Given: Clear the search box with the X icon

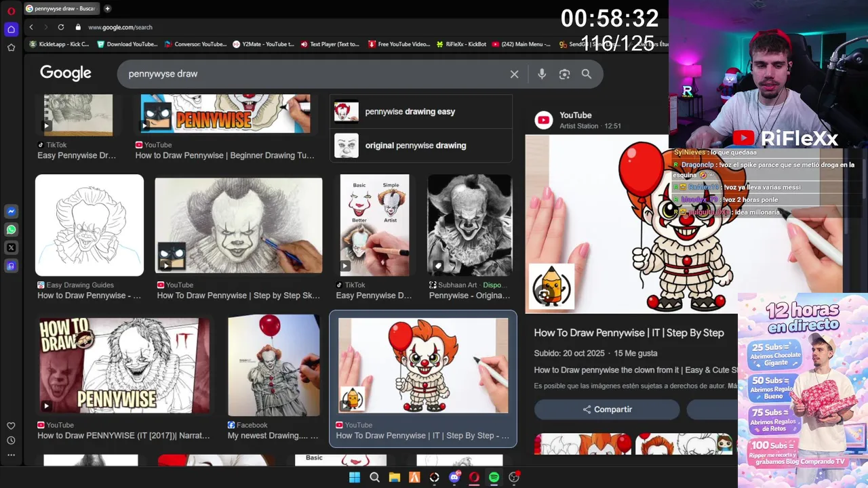Looking at the screenshot, I should 514,74.
